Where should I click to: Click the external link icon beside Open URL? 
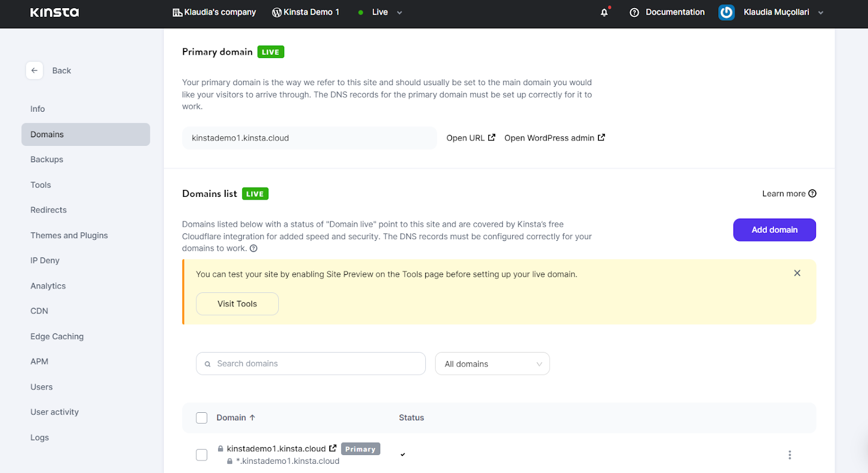point(492,137)
